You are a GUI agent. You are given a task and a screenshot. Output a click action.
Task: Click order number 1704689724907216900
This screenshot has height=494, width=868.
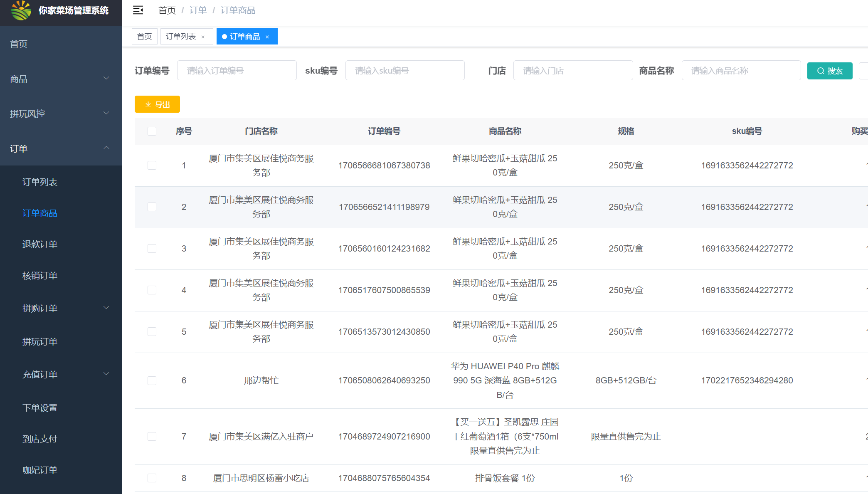pos(384,437)
